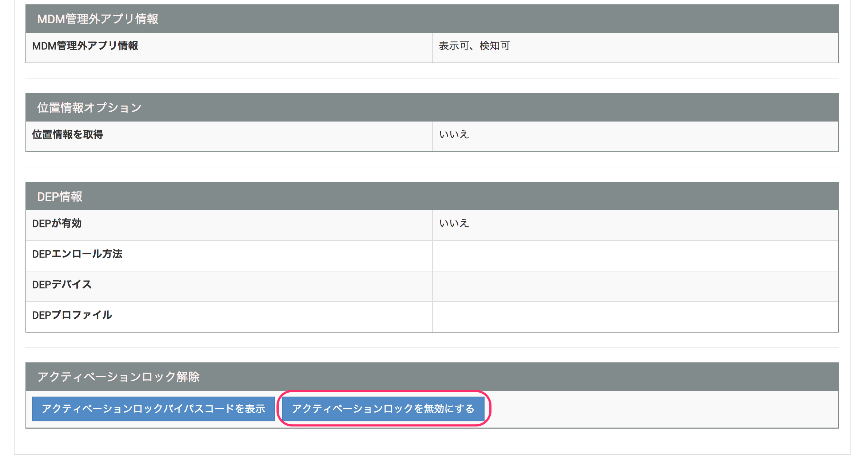Click the DEPが有効 row label
Screen dimensions: 868x465
[57, 223]
